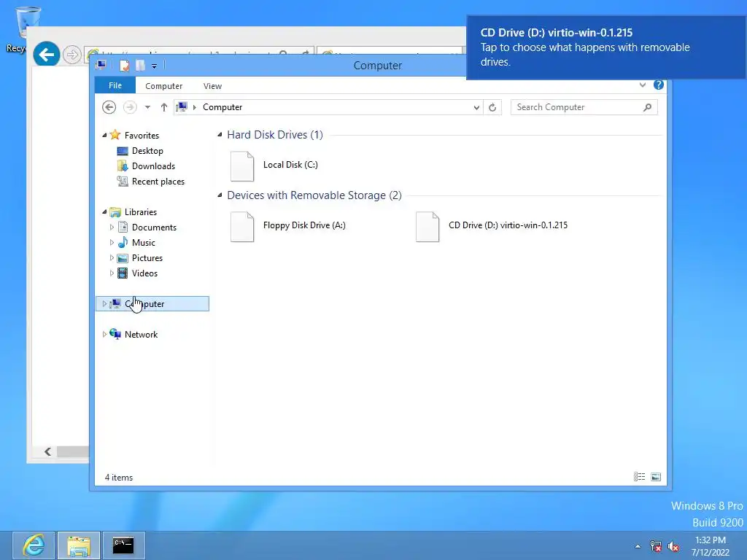The image size is (747, 560).
Task: Open the View ribbon tab
Action: [x=212, y=86]
